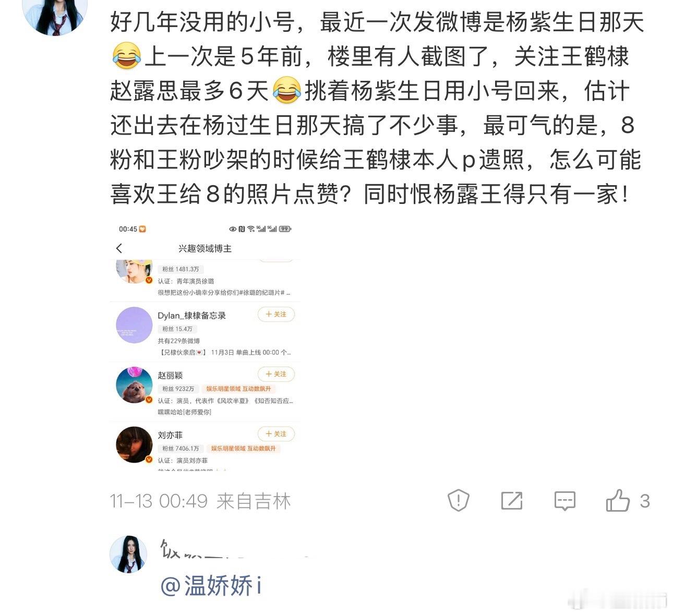Tap the repost share icon

[512, 501]
